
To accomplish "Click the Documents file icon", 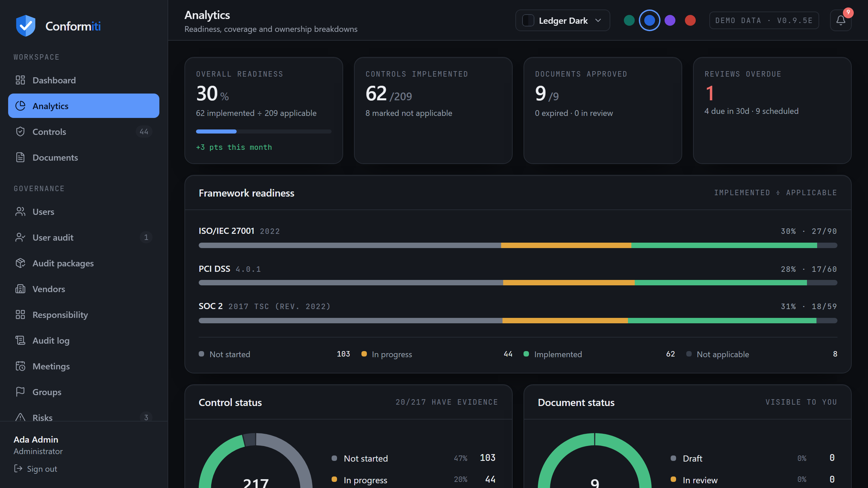I will [20, 157].
